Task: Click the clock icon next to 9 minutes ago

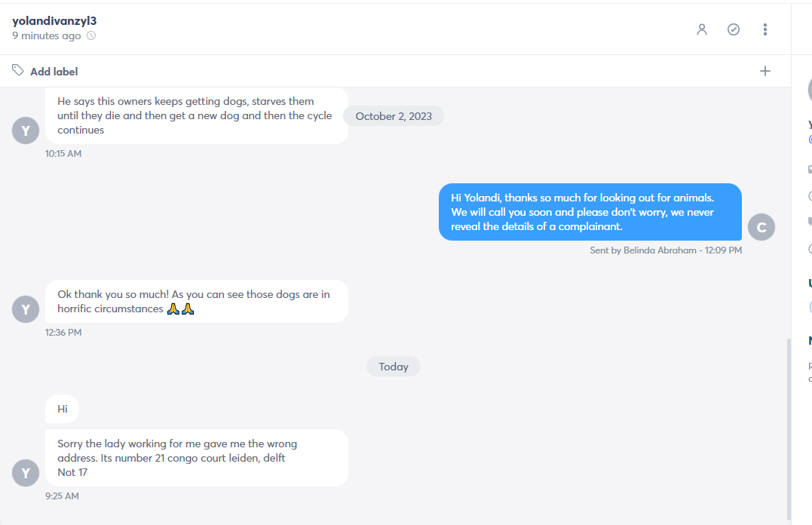Action: 91,35
